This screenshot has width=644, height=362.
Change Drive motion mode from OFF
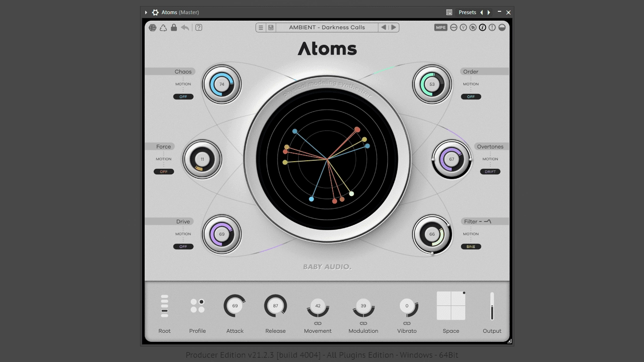(183, 247)
